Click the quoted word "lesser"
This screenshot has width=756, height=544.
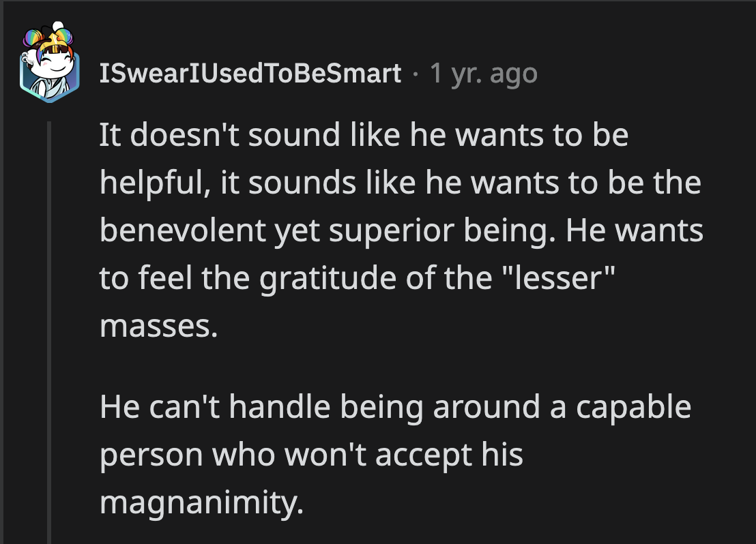555,279
